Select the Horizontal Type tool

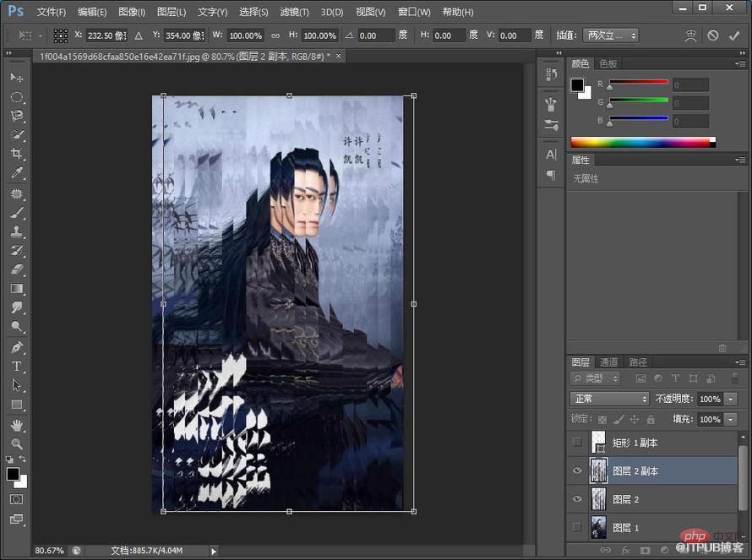pyautogui.click(x=17, y=367)
